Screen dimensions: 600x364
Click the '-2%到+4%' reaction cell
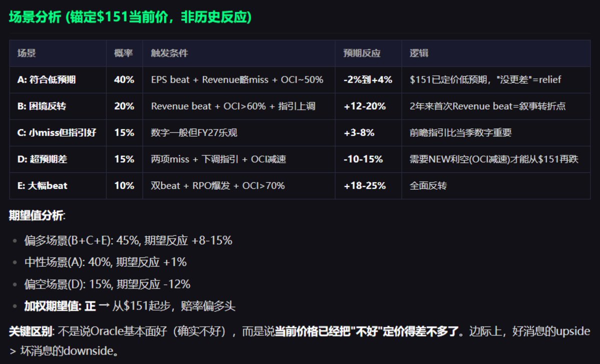tap(368, 79)
